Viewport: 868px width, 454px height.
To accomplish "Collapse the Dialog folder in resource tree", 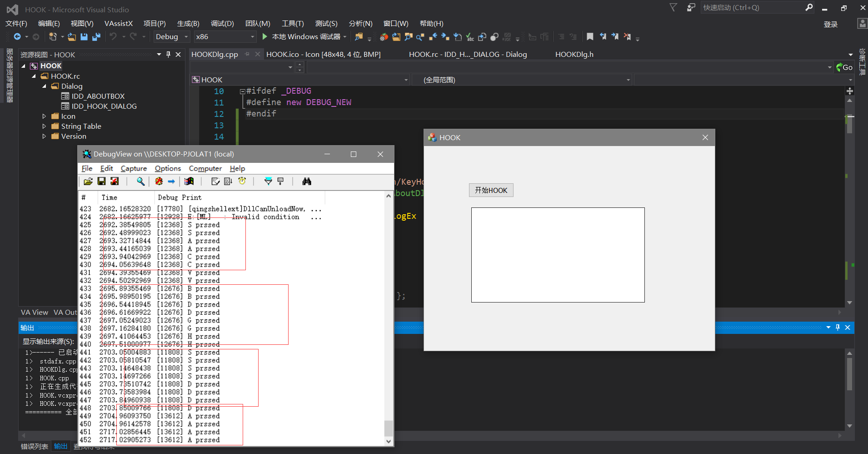I will point(44,86).
